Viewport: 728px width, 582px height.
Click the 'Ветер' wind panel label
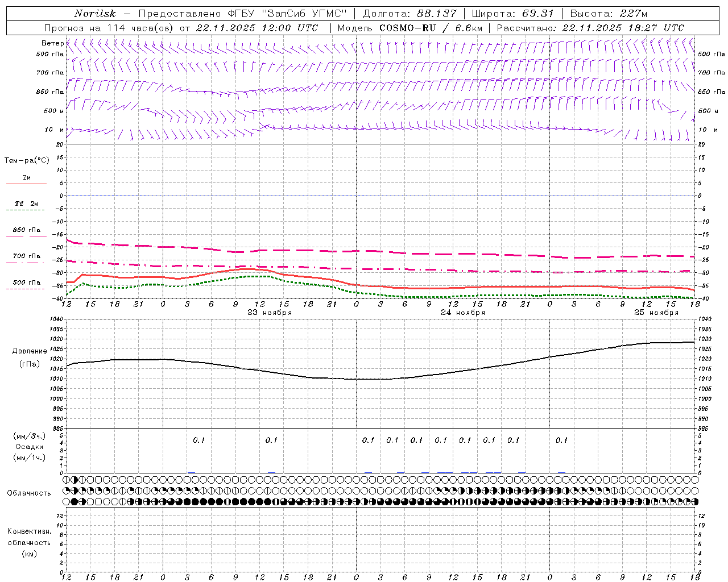pos(52,43)
